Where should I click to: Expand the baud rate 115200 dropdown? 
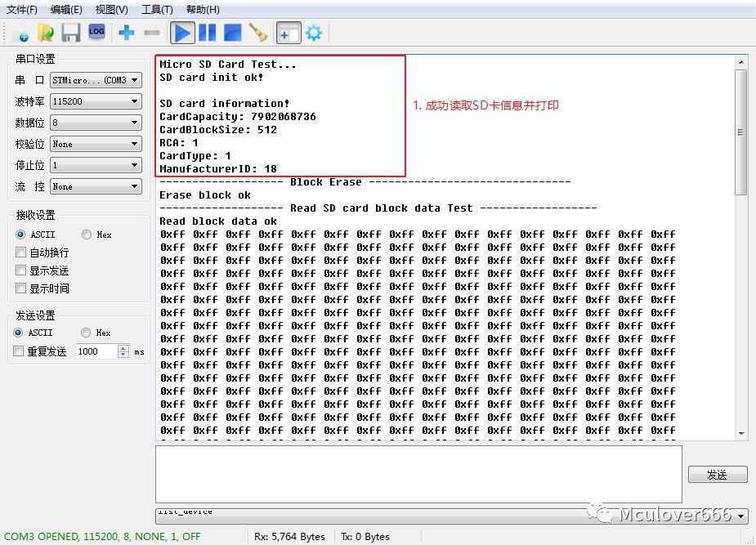point(96,101)
